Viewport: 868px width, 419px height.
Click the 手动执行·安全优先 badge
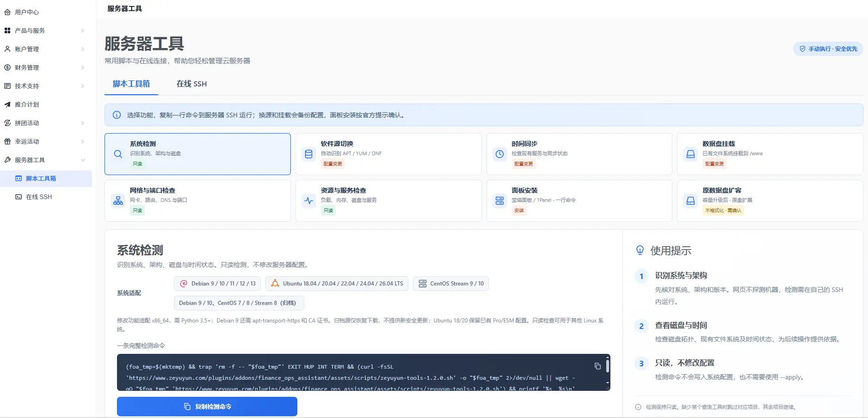[x=828, y=49]
